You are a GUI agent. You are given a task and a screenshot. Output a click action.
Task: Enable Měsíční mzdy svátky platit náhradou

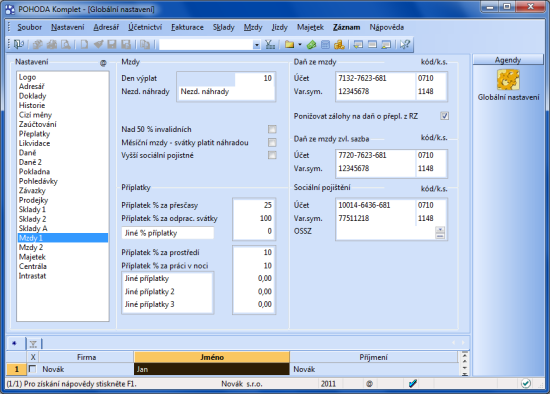click(x=272, y=142)
